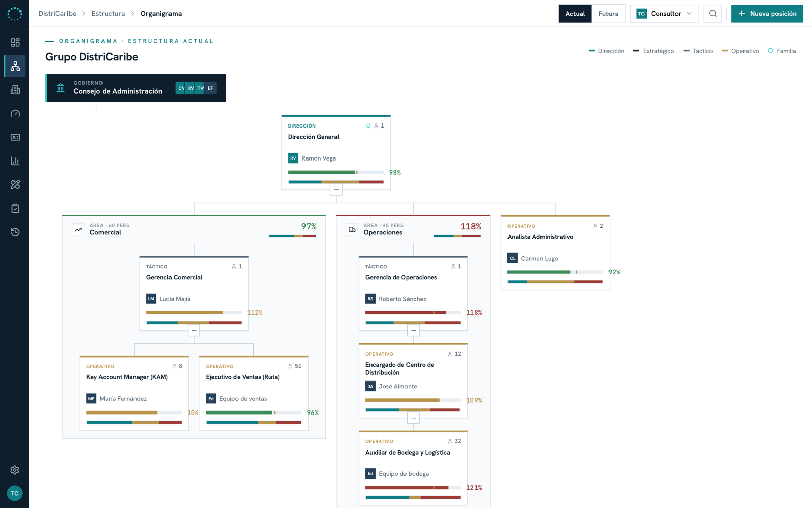Click the Comercial area trend icon

pos(78,230)
